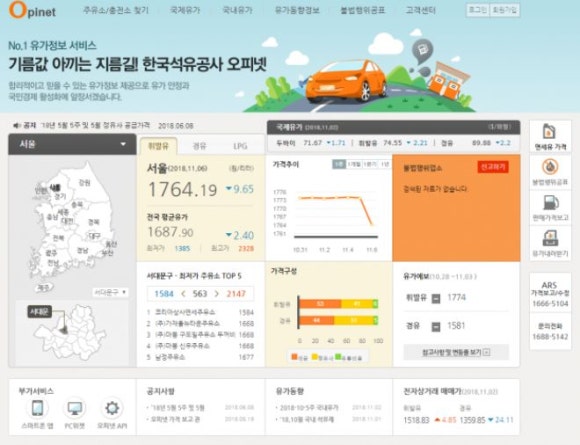Open the PC위젯 monitor icon

click(75, 408)
